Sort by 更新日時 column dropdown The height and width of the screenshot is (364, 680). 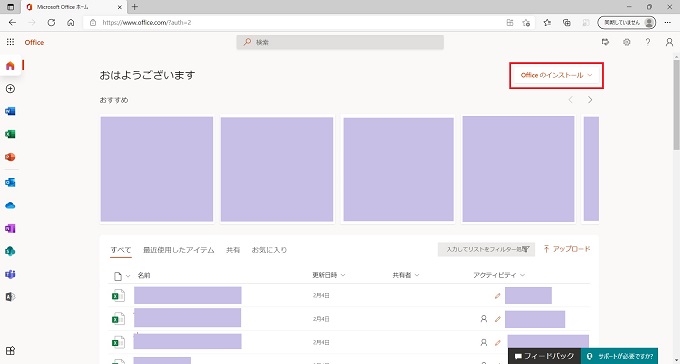pyautogui.click(x=329, y=275)
